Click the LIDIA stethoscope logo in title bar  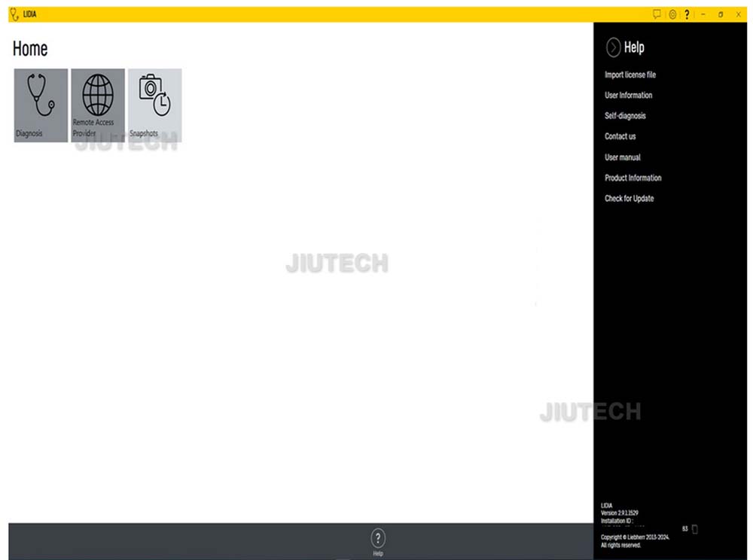coord(14,14)
